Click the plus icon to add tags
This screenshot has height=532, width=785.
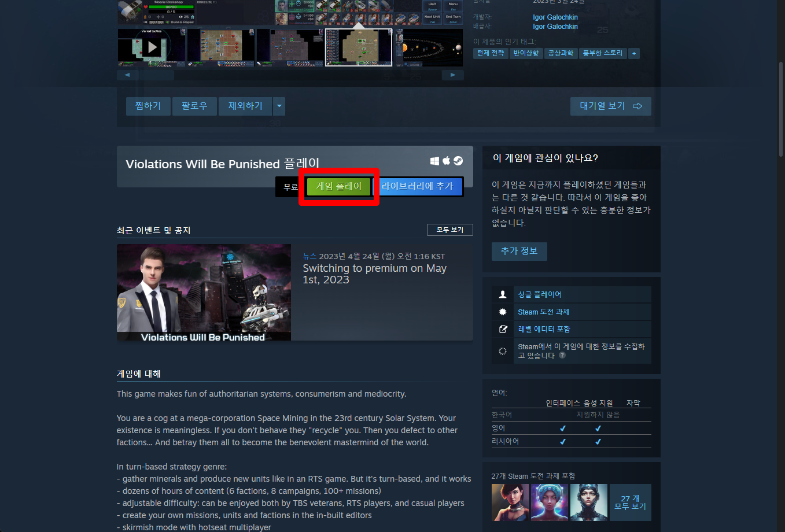[x=634, y=53]
